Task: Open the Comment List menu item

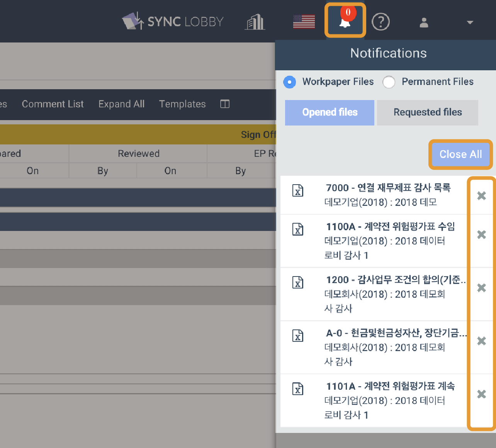Action: click(x=53, y=104)
